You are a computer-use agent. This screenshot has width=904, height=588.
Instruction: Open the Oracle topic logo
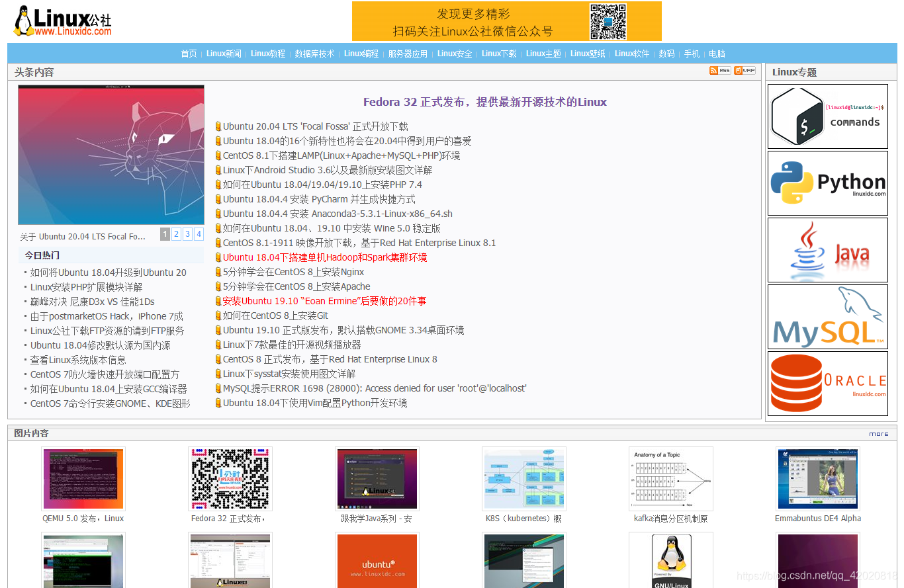coord(828,384)
